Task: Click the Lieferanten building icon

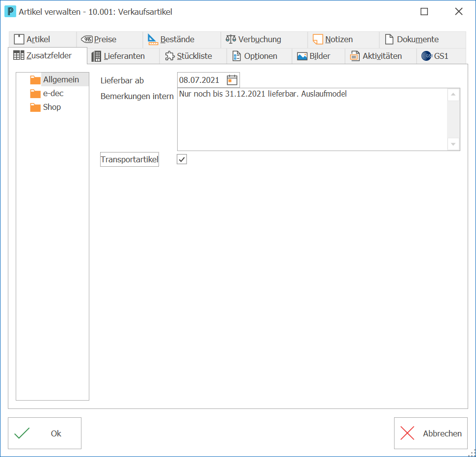Action: (x=96, y=56)
